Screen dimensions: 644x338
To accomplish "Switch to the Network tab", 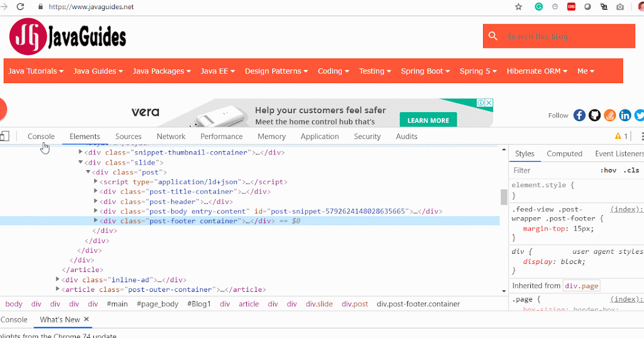I will 171,136.
